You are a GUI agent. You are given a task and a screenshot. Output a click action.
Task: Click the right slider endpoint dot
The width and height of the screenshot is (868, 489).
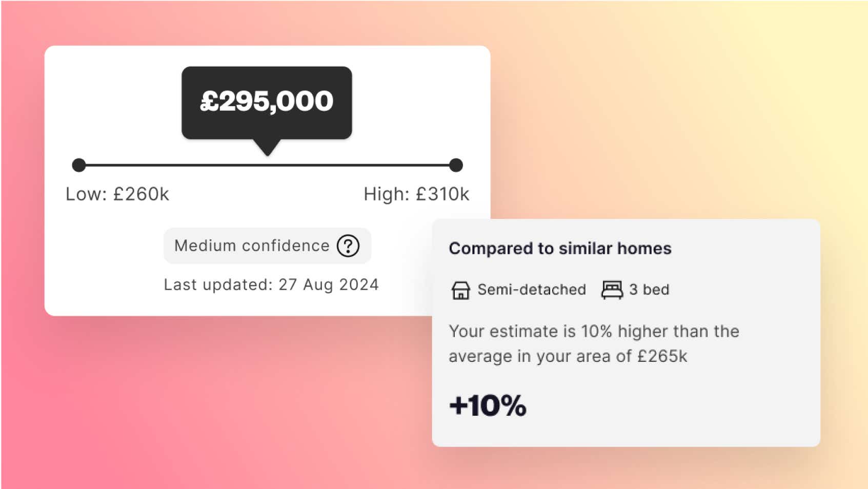(455, 165)
